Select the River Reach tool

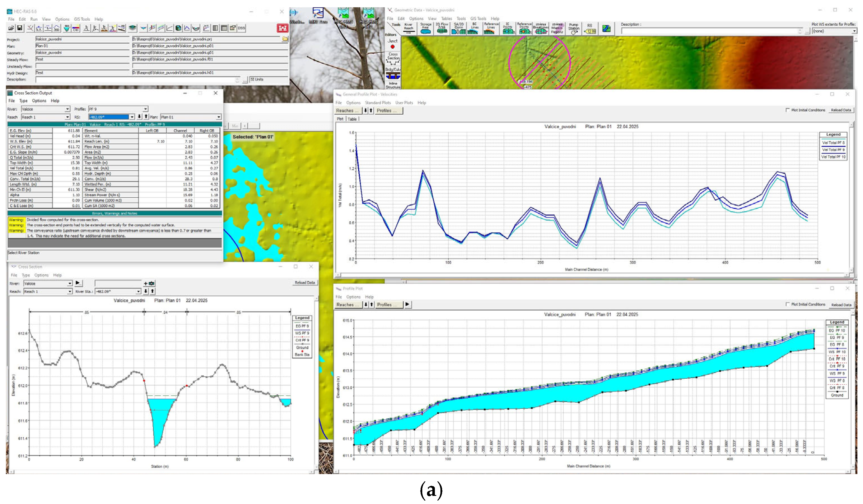pos(408,29)
